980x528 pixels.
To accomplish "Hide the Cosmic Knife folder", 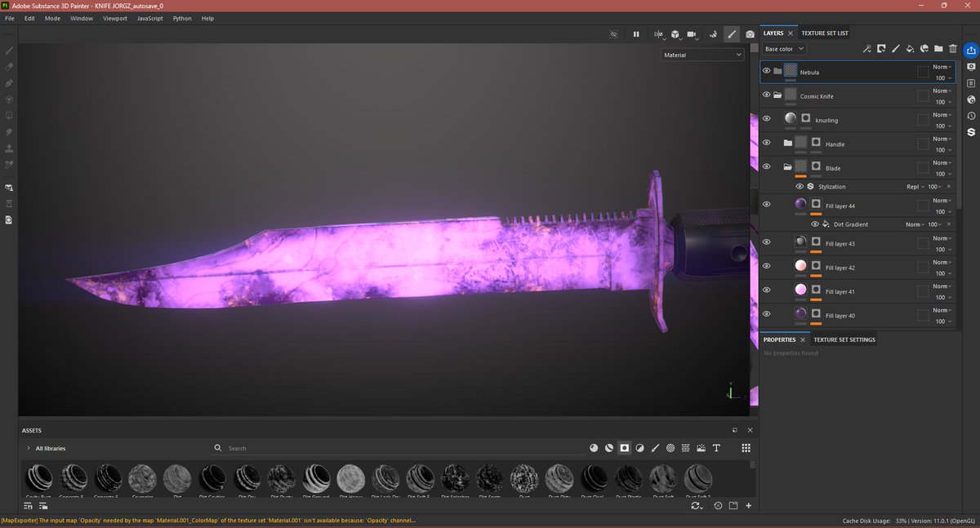I will tap(766, 95).
